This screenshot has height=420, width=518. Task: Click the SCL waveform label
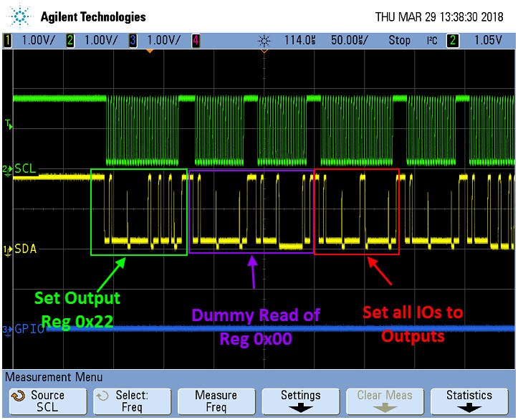(x=25, y=169)
